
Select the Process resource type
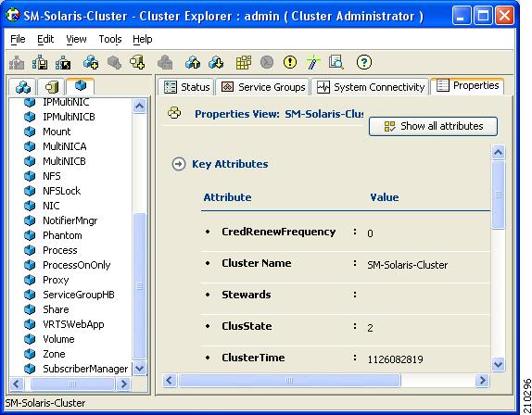(x=59, y=250)
